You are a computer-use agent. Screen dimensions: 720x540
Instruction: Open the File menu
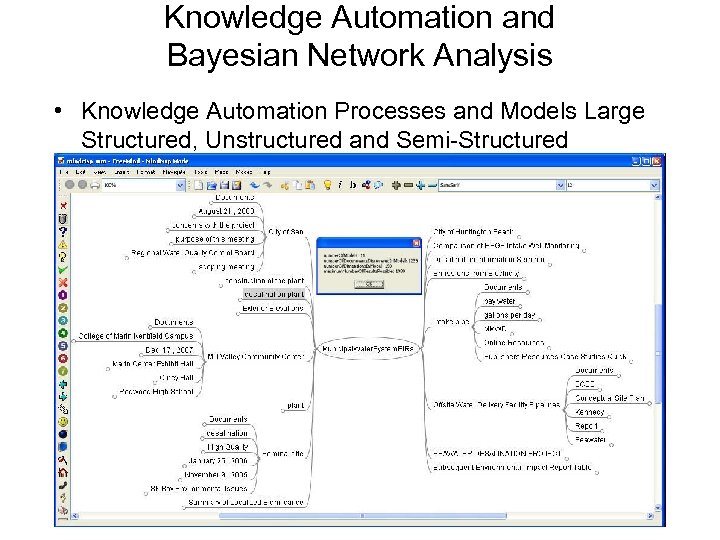[64, 172]
